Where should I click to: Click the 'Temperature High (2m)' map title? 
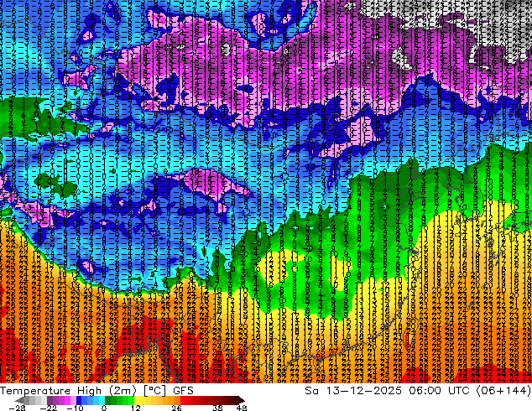click(68, 391)
